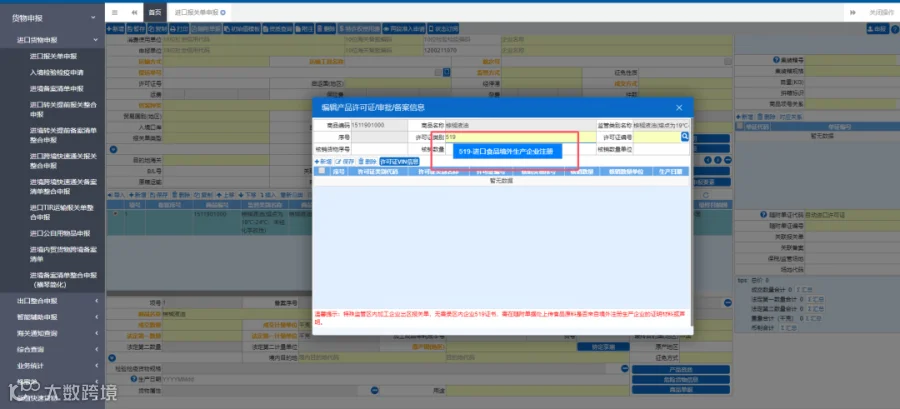Select the 519-进口食品境外生产企业注册 suggestion

click(x=506, y=151)
